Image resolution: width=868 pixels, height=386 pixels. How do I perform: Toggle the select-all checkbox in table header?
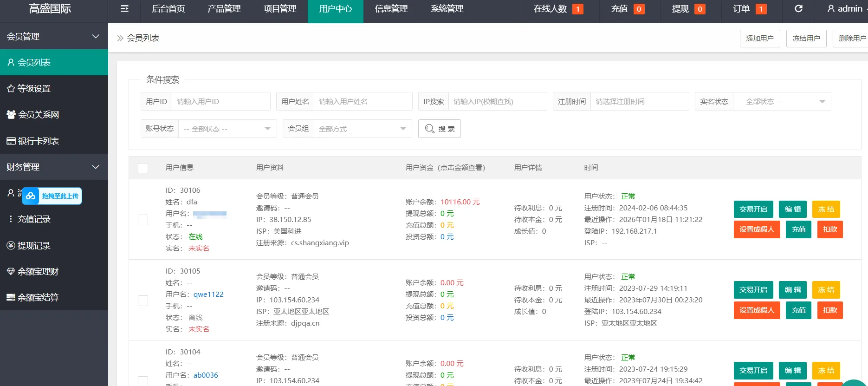143,168
